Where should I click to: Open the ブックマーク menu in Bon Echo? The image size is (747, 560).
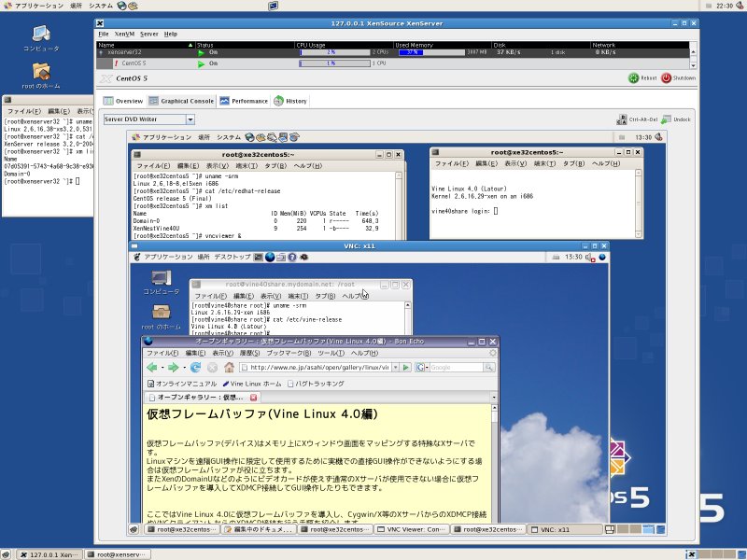click(x=289, y=354)
